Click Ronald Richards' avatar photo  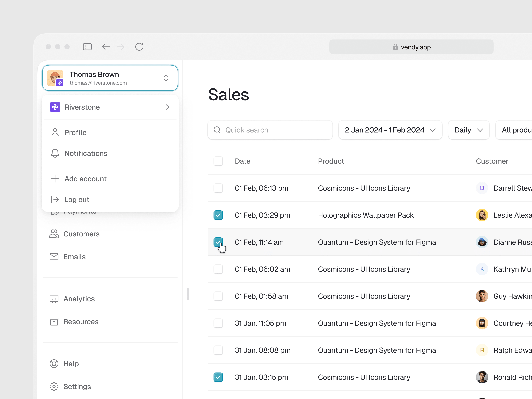(x=482, y=377)
